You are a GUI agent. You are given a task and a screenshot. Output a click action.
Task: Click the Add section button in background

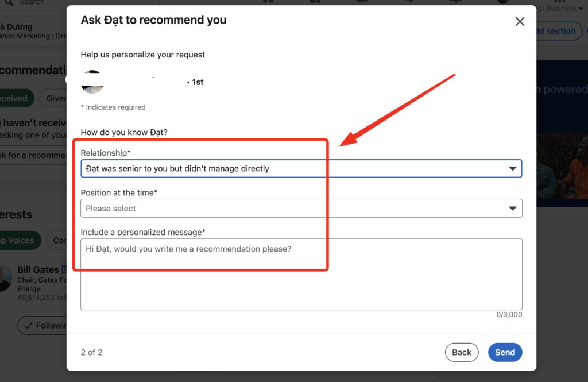(559, 31)
